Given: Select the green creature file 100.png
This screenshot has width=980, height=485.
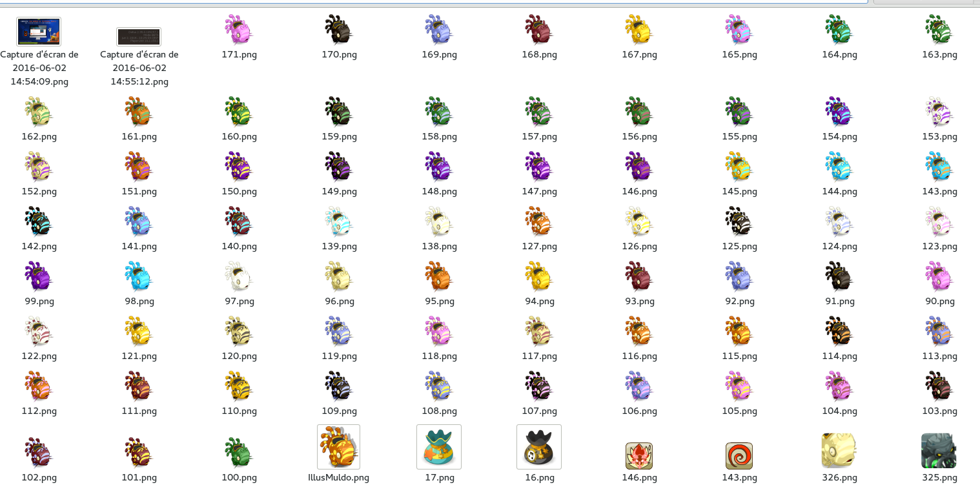Looking at the screenshot, I should [239, 452].
